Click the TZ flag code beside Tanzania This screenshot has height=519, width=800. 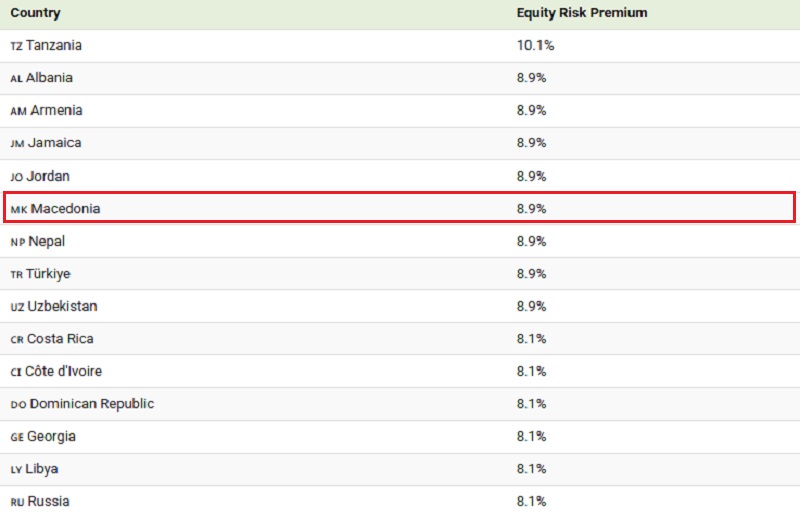point(16,46)
